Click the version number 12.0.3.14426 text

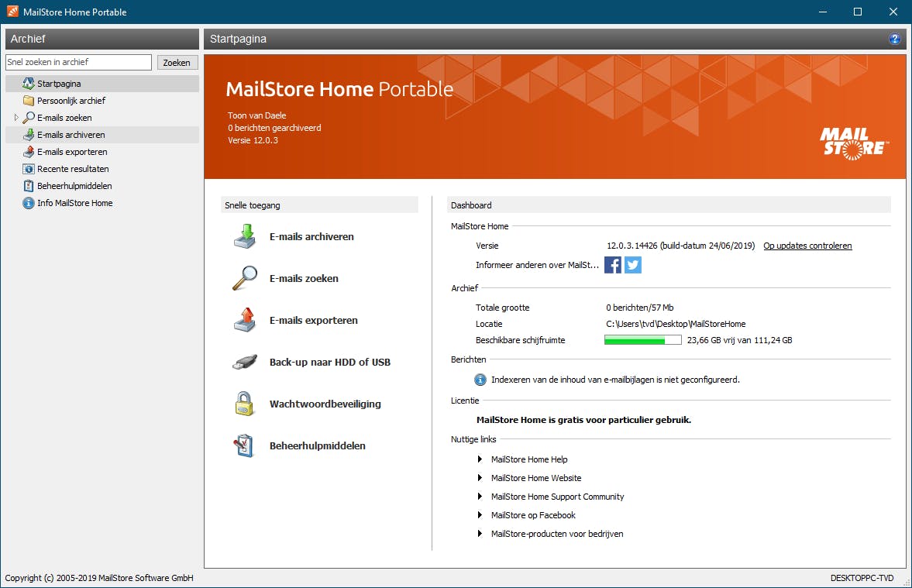pos(632,246)
